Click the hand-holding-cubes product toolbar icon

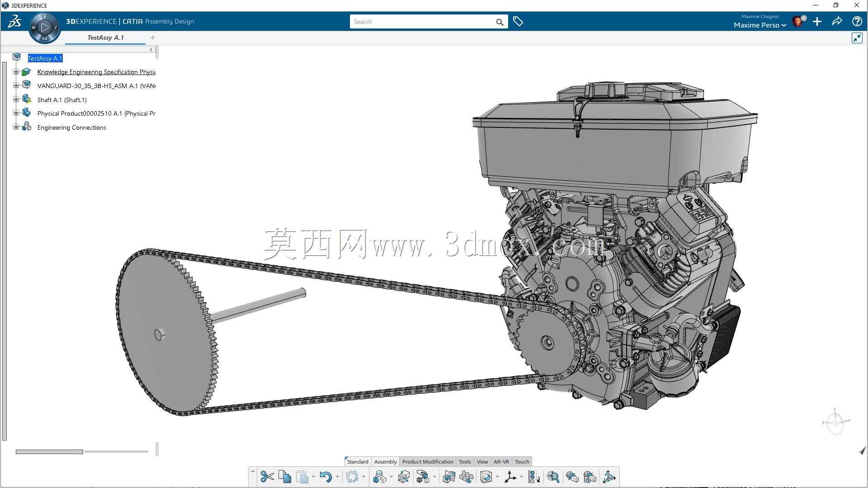click(x=423, y=477)
